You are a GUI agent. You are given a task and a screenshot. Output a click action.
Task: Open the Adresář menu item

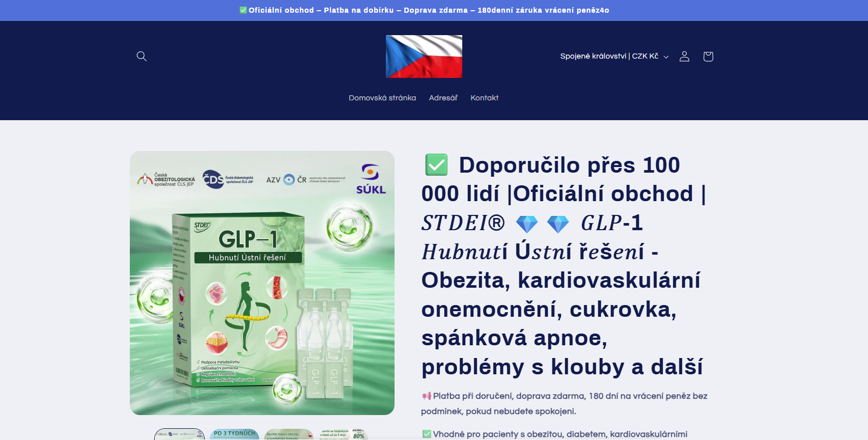click(443, 98)
